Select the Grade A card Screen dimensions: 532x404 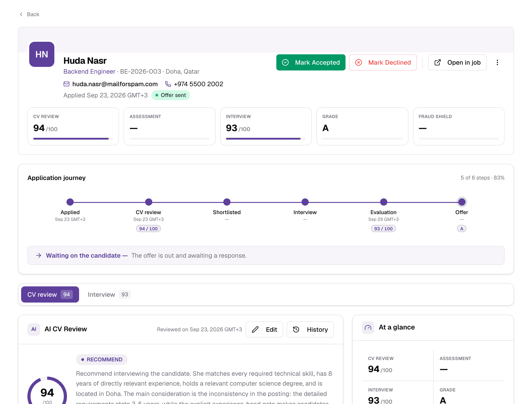click(362, 126)
